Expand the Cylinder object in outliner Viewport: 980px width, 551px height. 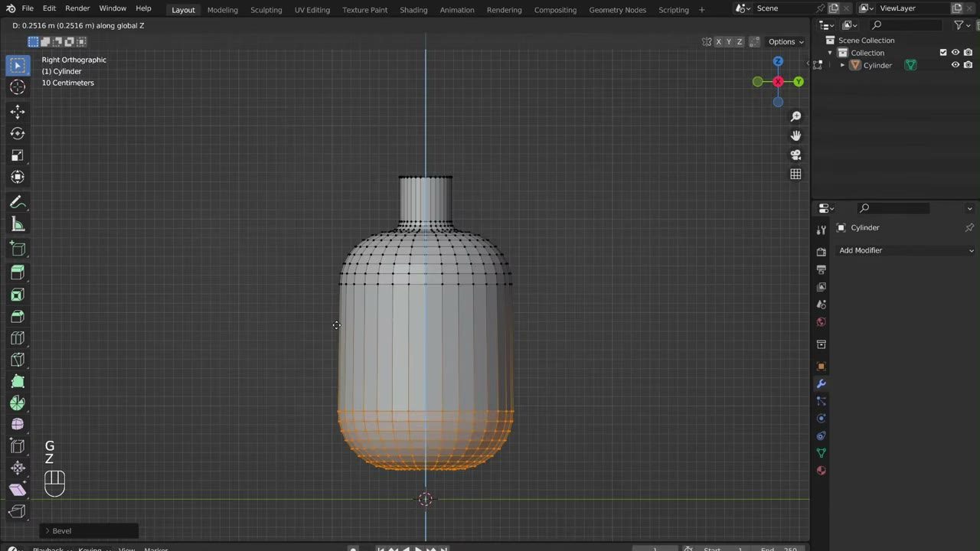click(x=843, y=65)
